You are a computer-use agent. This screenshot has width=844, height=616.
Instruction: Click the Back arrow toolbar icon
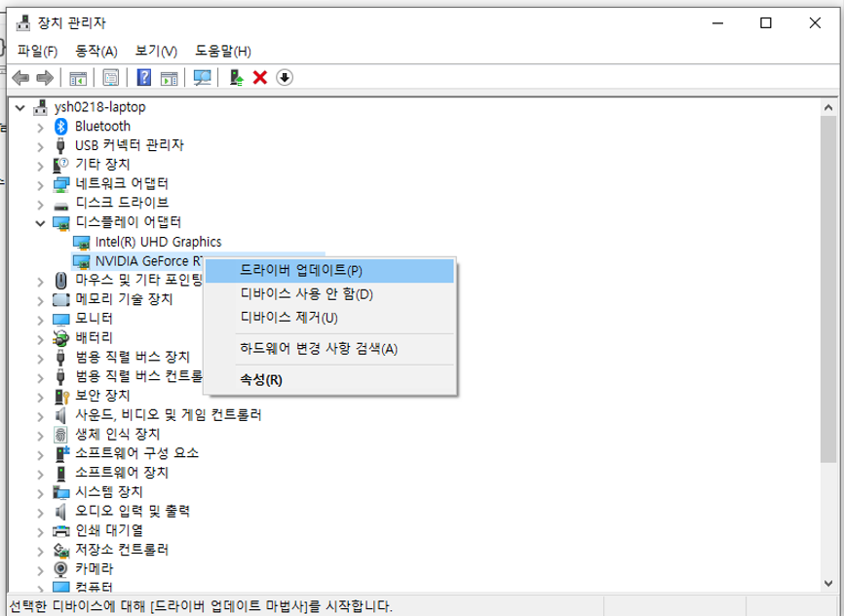coord(20,78)
